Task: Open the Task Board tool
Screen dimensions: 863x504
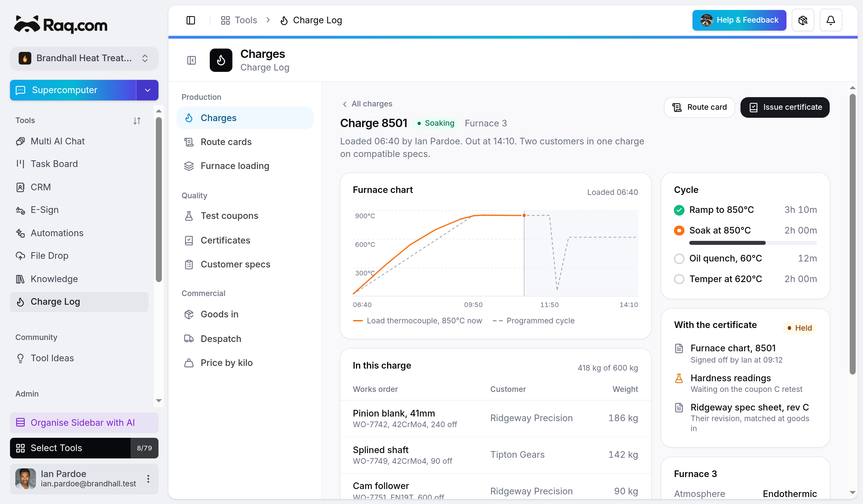Action: tap(79, 164)
